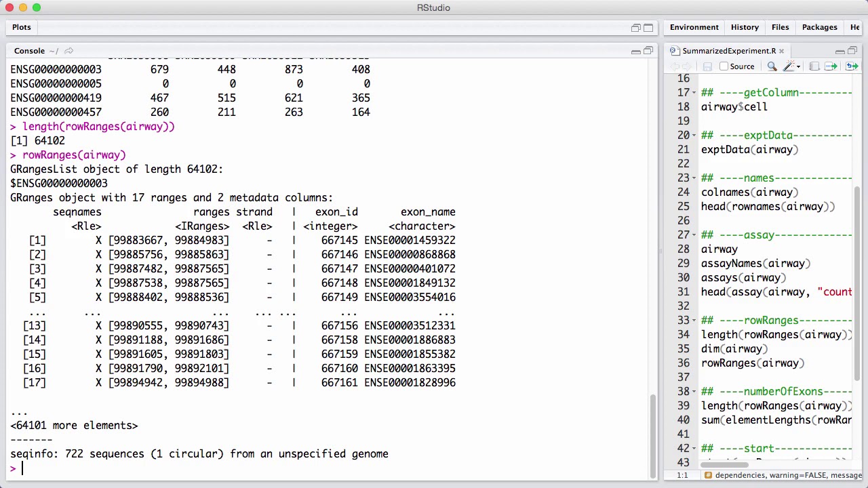Click the red close button of RStudio window

[9, 7]
